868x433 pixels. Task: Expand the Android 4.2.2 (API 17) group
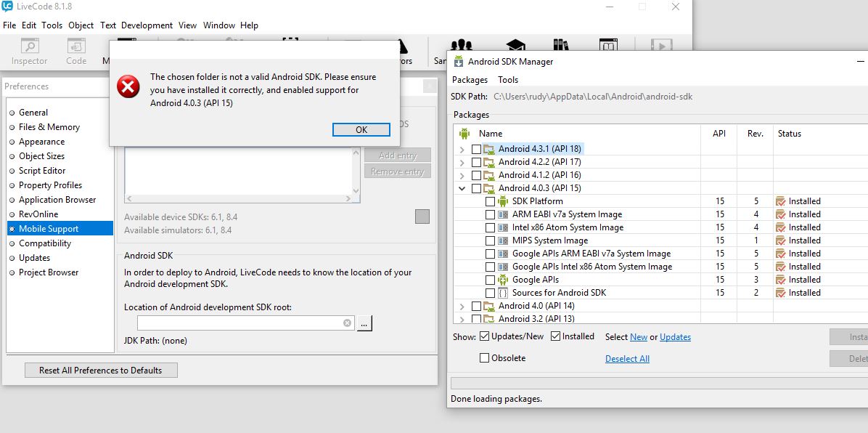pos(462,162)
